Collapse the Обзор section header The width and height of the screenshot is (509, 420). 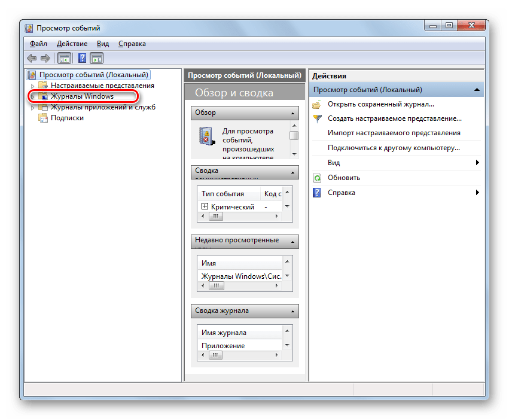click(x=292, y=113)
